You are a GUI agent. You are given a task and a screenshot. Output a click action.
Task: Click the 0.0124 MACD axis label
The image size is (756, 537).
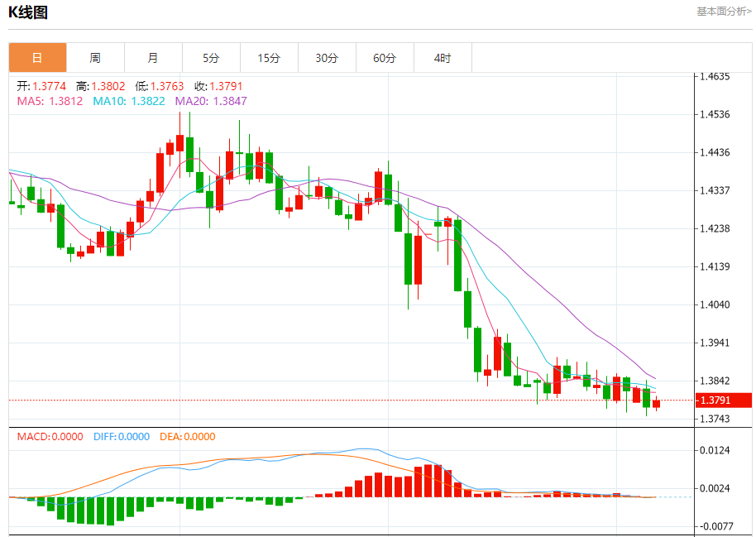coord(715,450)
